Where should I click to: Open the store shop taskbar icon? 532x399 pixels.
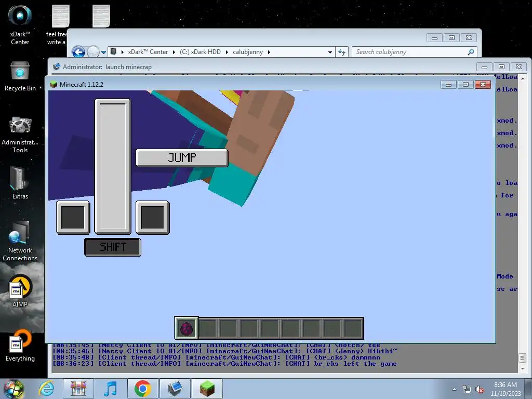click(78, 389)
